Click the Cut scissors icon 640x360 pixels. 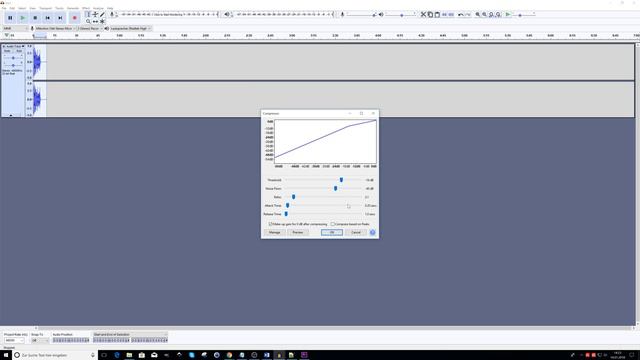423,14
